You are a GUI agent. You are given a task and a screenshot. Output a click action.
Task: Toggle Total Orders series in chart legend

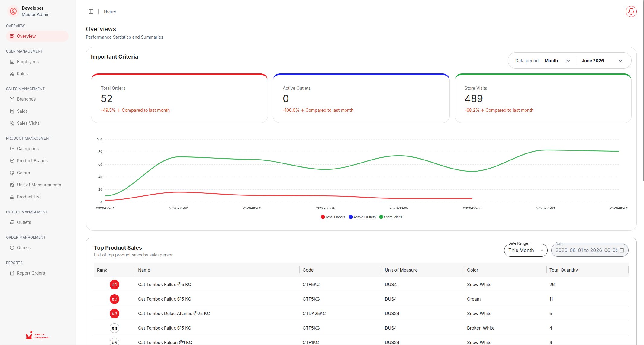[333, 217]
